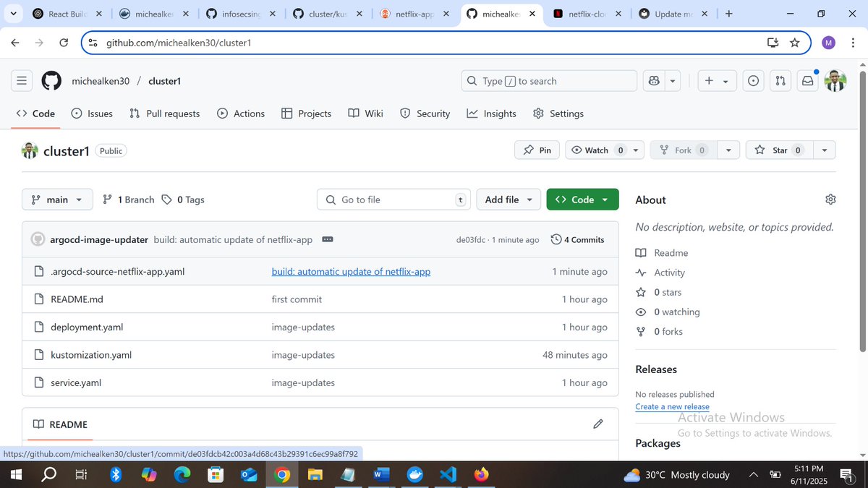This screenshot has width=868, height=488.
Task: Expand the create new plus dropdown
Action: pyautogui.click(x=717, y=81)
